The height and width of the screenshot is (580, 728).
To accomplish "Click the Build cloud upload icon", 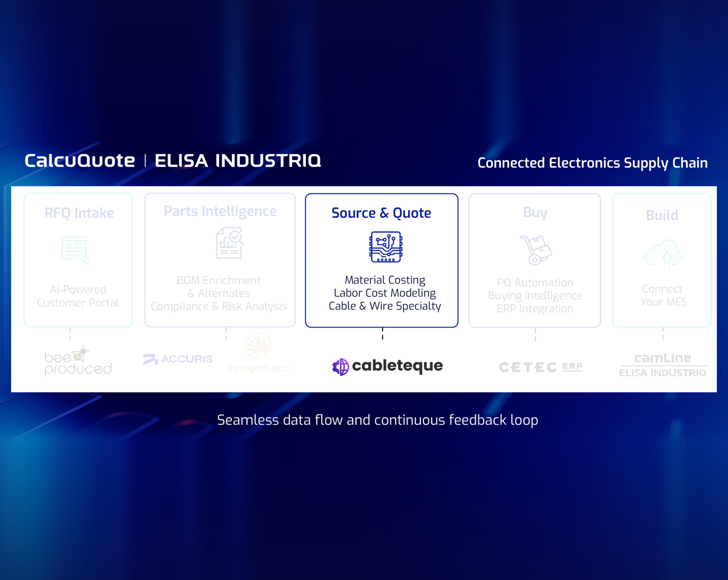I will pos(663,253).
